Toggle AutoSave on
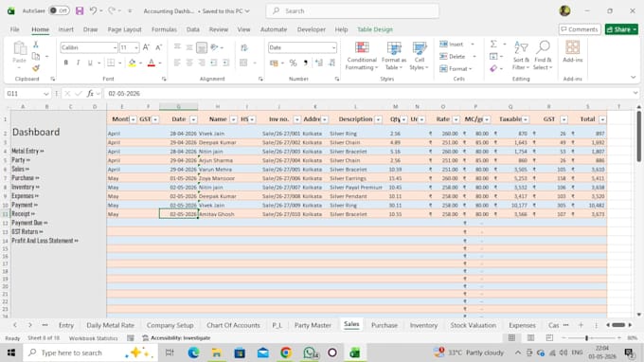 pos(59,11)
